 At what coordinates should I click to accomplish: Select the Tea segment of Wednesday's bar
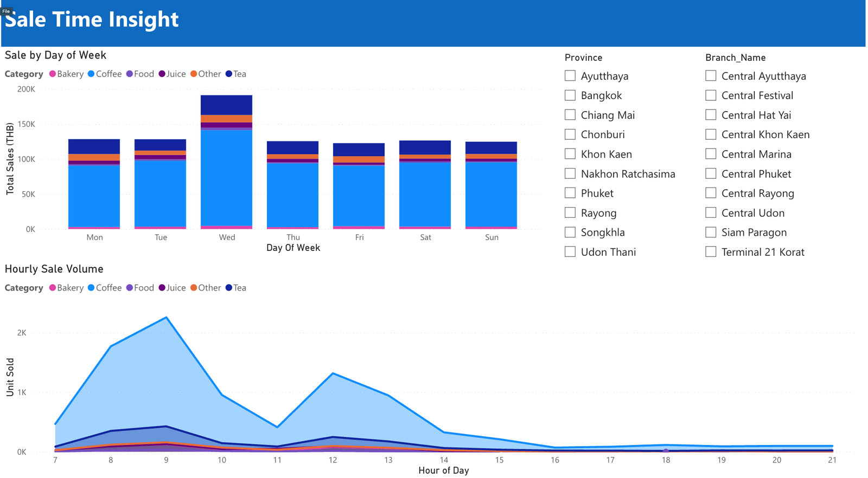(x=226, y=105)
